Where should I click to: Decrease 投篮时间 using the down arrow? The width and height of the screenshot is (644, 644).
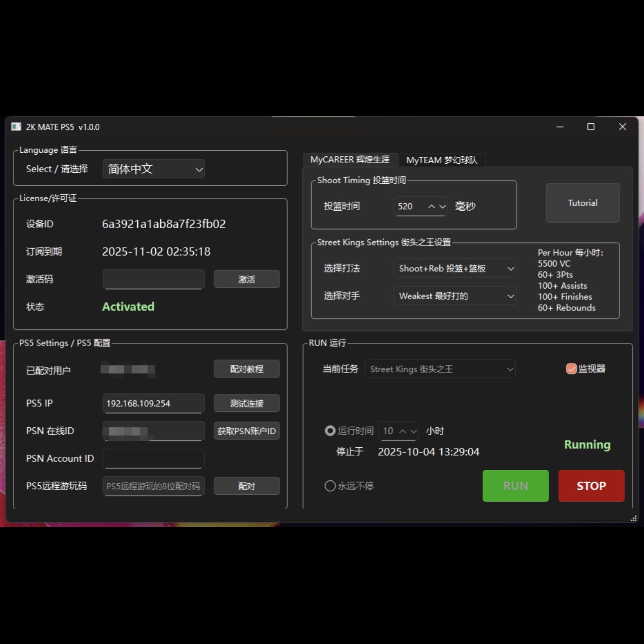coord(443,206)
